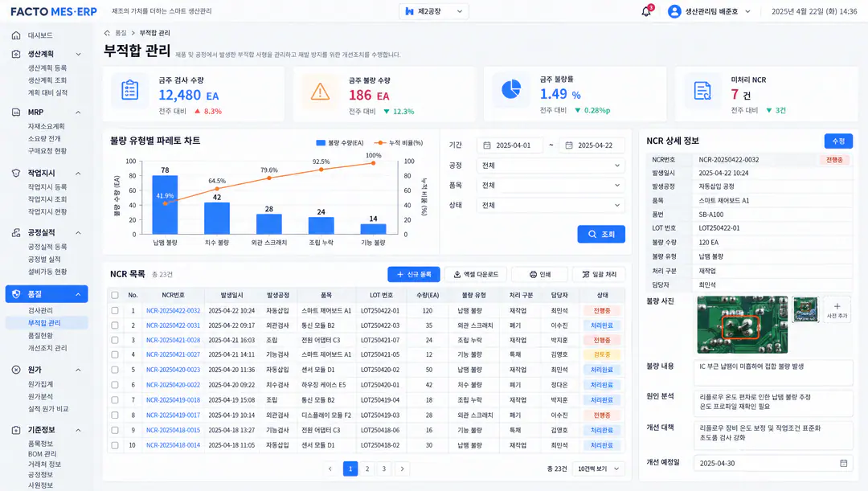Image resolution: width=868 pixels, height=491 pixels.
Task: Check the row for NCR-20250419-0018
Action: tap(115, 399)
